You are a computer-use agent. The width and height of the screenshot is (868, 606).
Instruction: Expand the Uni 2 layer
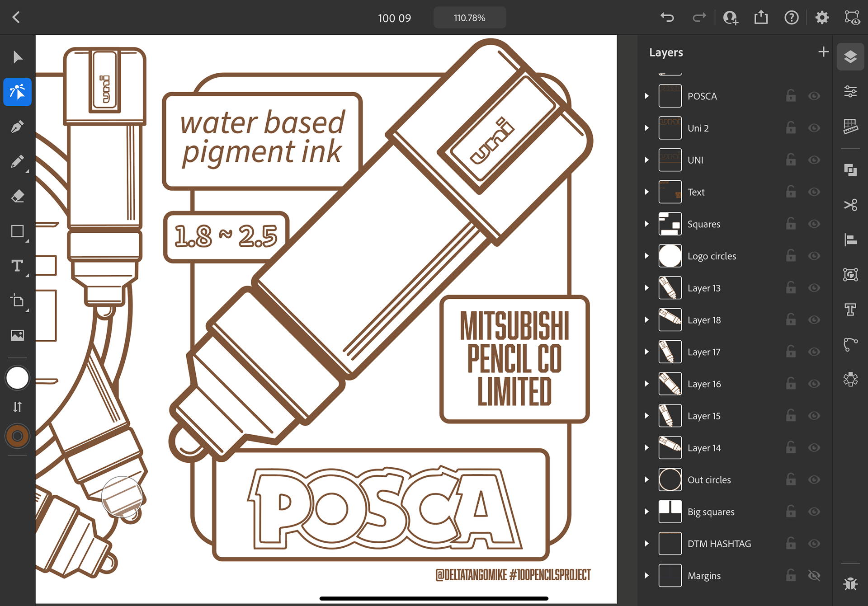tap(647, 128)
